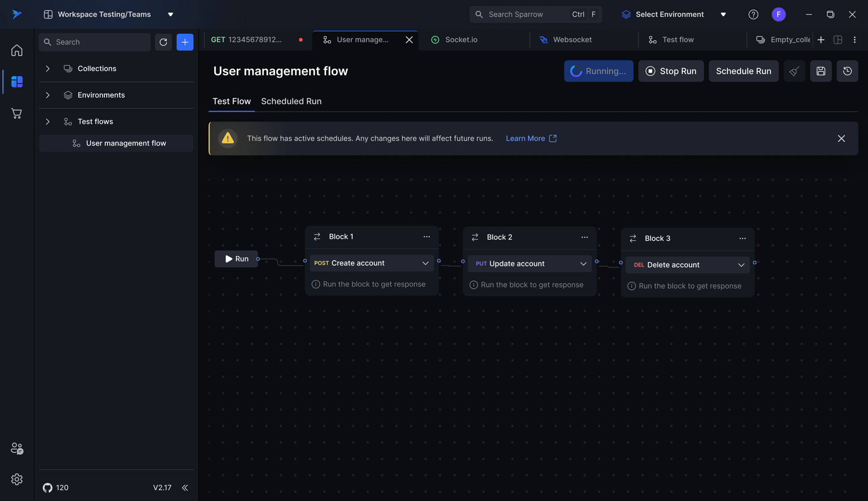Open the Create account request dropdown
The width and height of the screenshot is (868, 501).
coord(425,263)
